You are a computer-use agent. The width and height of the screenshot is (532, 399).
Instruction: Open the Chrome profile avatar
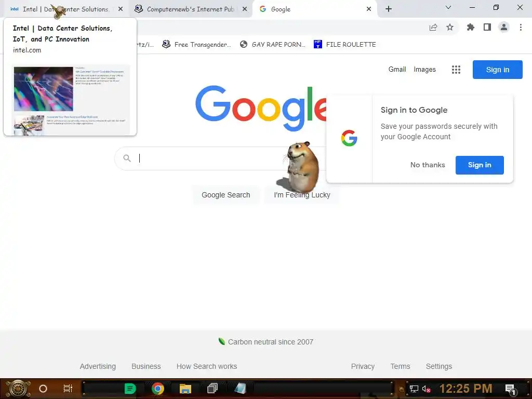[x=504, y=27]
